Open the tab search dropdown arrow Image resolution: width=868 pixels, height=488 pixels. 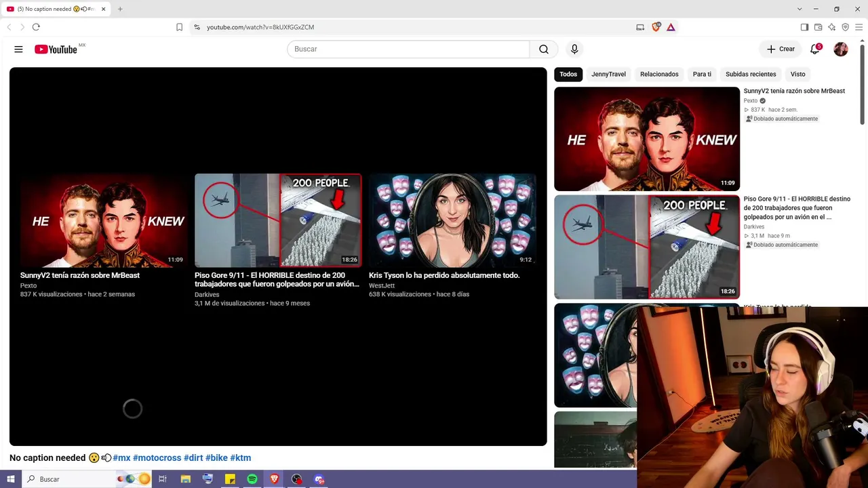[800, 9]
